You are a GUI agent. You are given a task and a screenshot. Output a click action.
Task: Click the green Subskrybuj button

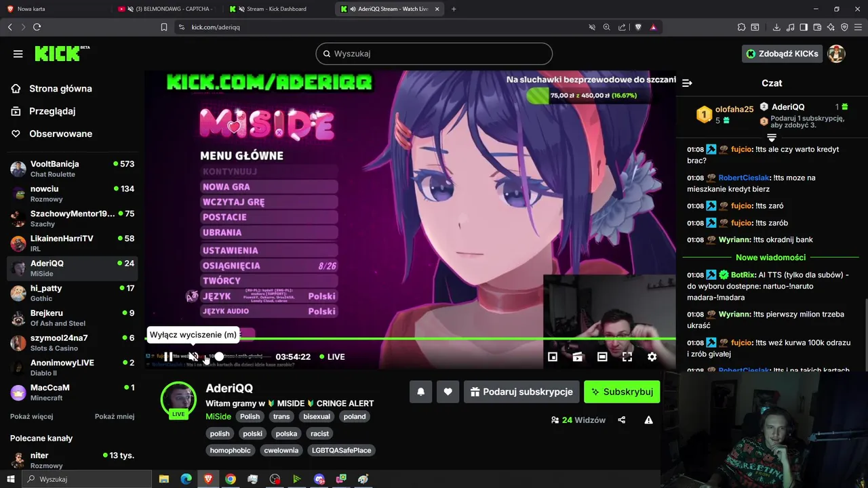point(622,392)
